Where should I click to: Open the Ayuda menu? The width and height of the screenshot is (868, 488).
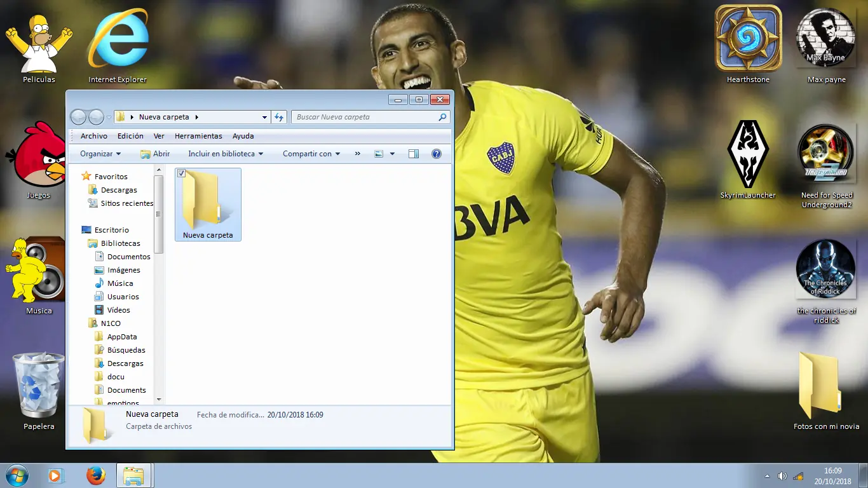point(243,136)
